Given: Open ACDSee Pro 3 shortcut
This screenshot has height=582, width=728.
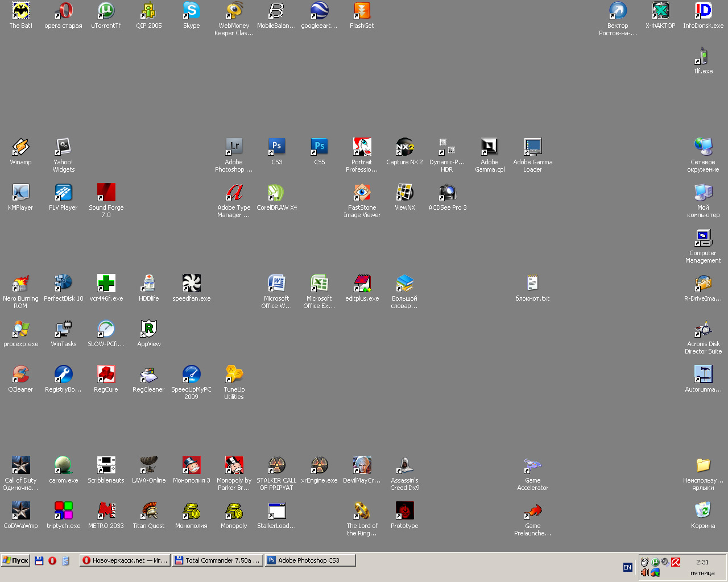Looking at the screenshot, I should click(448, 192).
